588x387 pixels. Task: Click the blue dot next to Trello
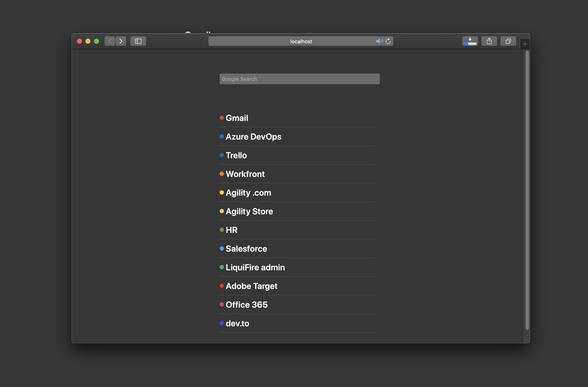tap(222, 155)
